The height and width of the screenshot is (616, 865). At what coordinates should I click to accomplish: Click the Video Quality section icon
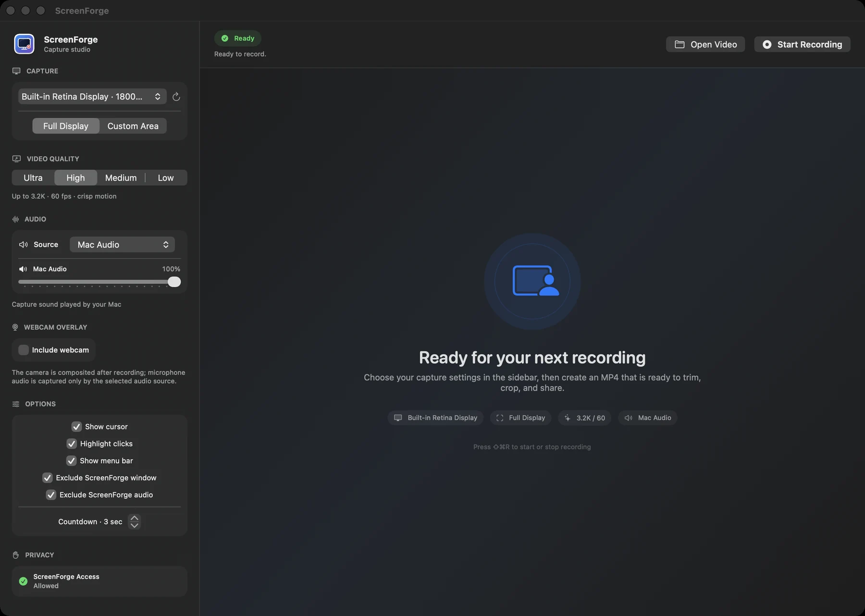(16, 159)
